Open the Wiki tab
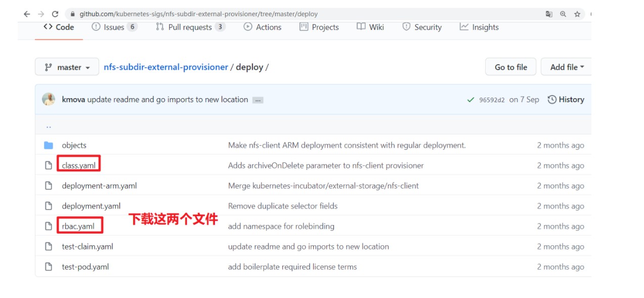This screenshot has height=298, width=644. pos(370,27)
